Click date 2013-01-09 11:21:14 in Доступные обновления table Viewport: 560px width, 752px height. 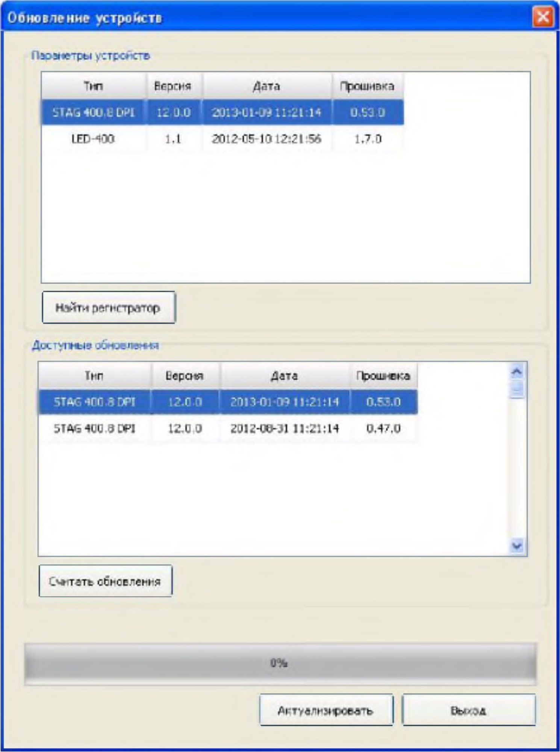point(285,402)
